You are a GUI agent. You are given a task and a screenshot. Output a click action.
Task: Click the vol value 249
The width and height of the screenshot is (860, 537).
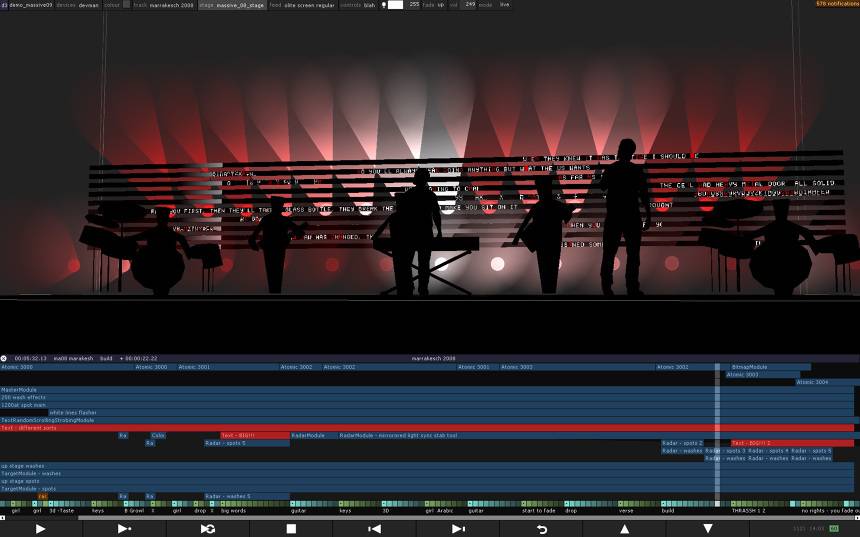[x=470, y=4]
